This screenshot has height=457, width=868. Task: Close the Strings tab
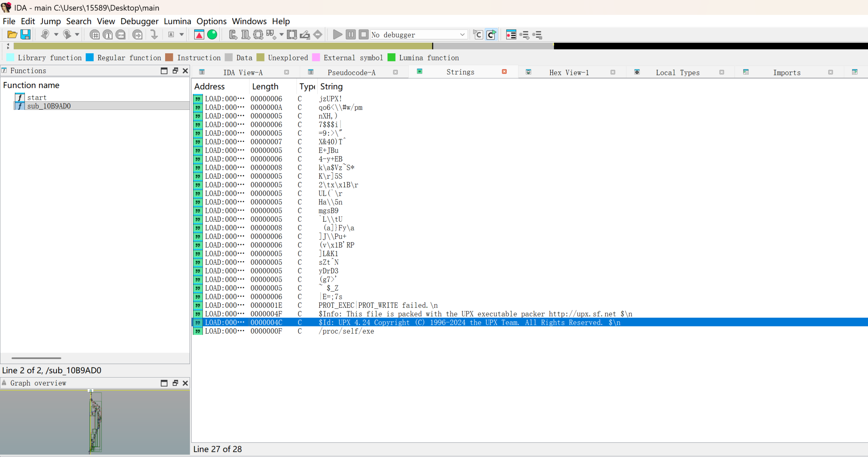point(504,72)
